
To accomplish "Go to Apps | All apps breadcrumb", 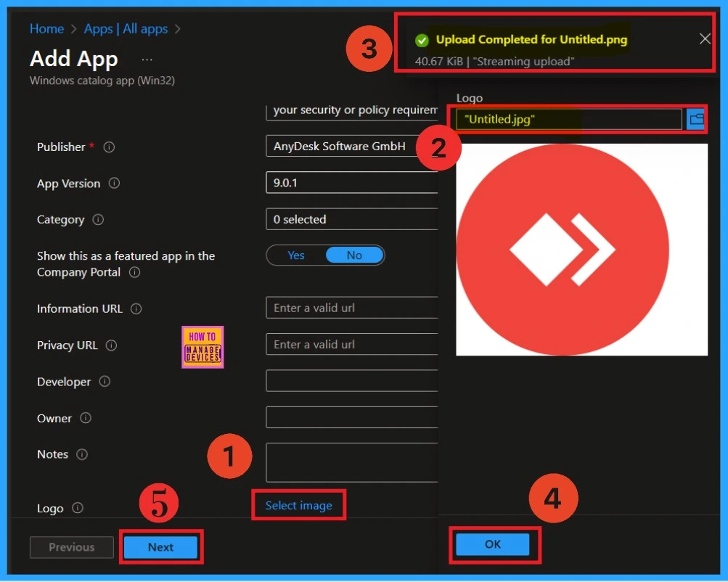I will (126, 29).
